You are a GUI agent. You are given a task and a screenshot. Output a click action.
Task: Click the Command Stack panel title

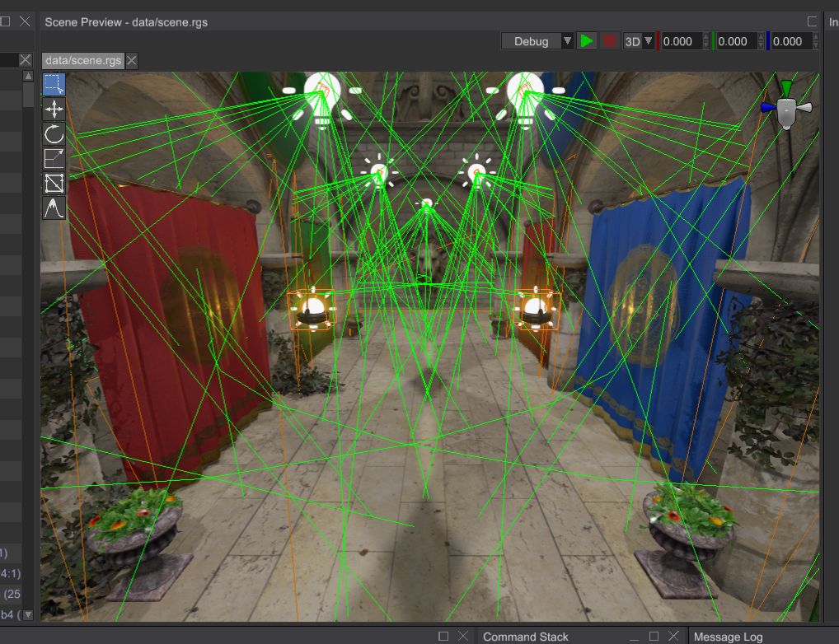526,637
